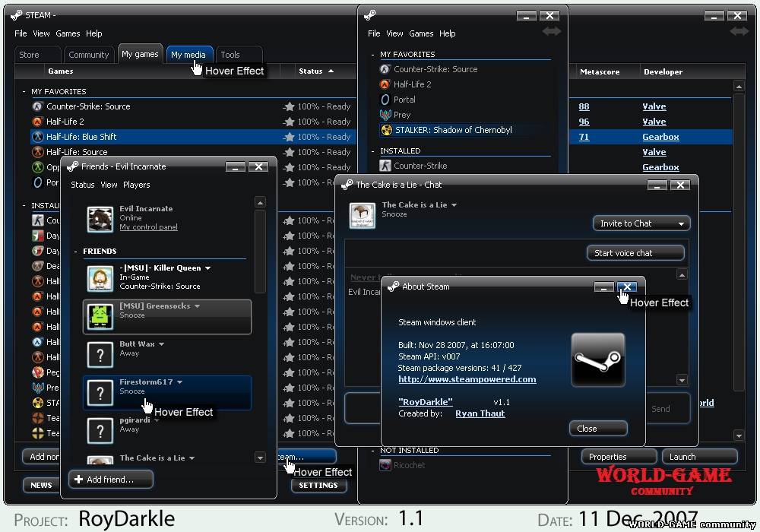The width and height of the screenshot is (760, 532).
Task: Click the Half-Life: Source game icon
Action: click(x=38, y=152)
